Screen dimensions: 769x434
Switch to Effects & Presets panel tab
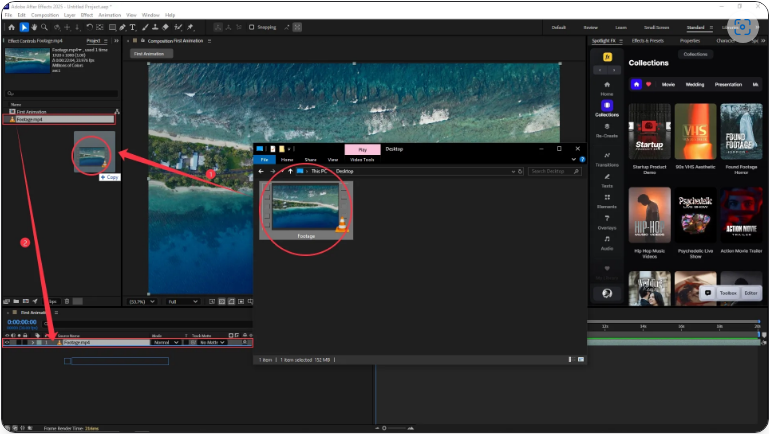[x=648, y=41]
